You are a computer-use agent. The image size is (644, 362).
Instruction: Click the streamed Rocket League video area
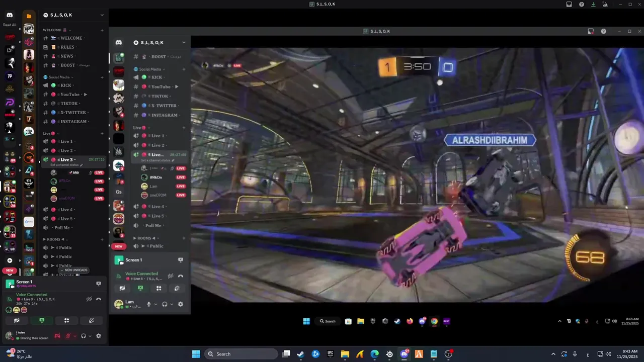pos(417,175)
